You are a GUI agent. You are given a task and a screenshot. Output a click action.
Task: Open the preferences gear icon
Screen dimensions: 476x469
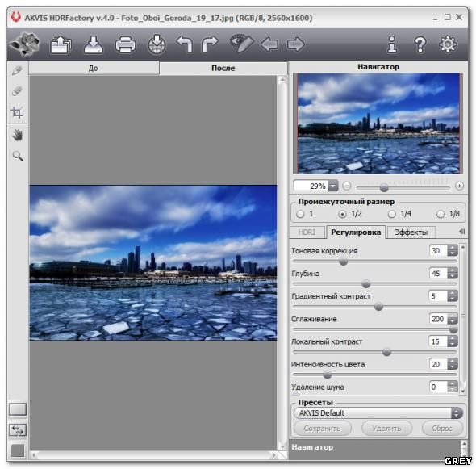coord(448,44)
